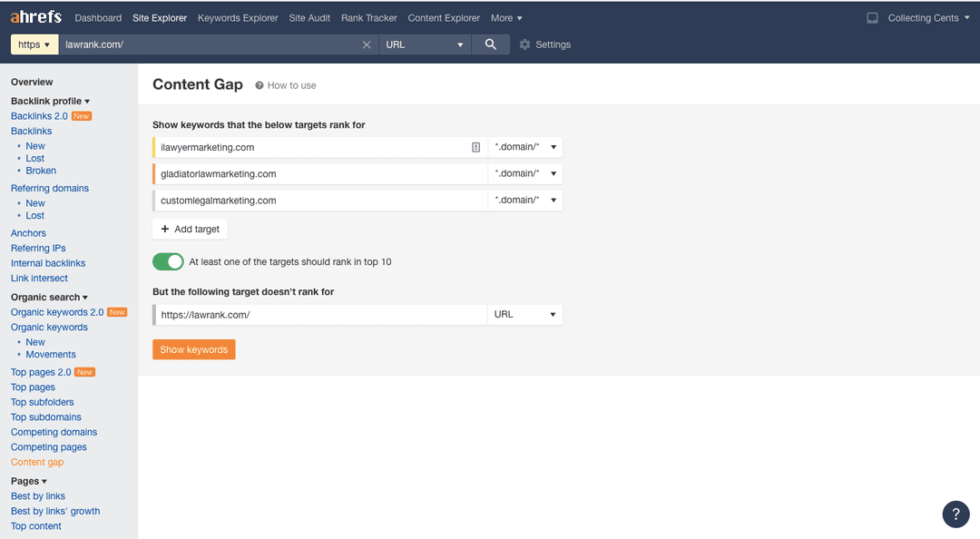Open the Site Audit menu item

coord(309,17)
